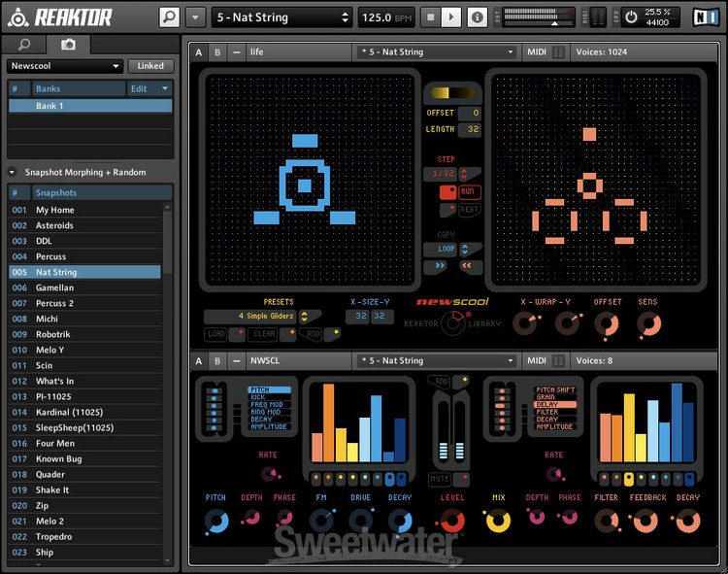
Task: Open the snapshot dropdown in NWSCL panel header
Action: coord(436,361)
